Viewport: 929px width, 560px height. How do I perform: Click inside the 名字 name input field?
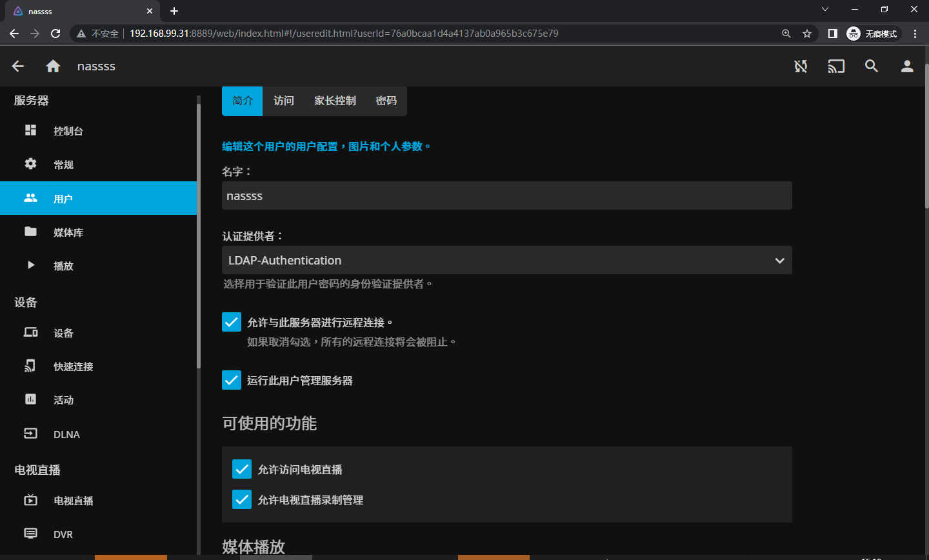tap(507, 195)
